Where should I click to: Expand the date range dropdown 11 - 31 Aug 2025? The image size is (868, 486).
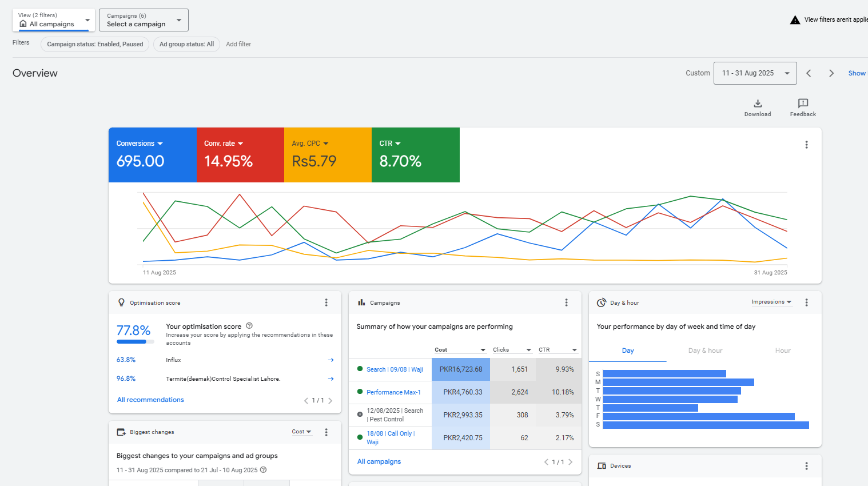[755, 73]
